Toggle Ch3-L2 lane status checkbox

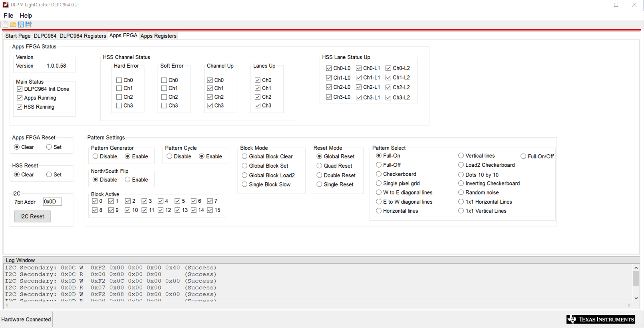click(x=388, y=97)
